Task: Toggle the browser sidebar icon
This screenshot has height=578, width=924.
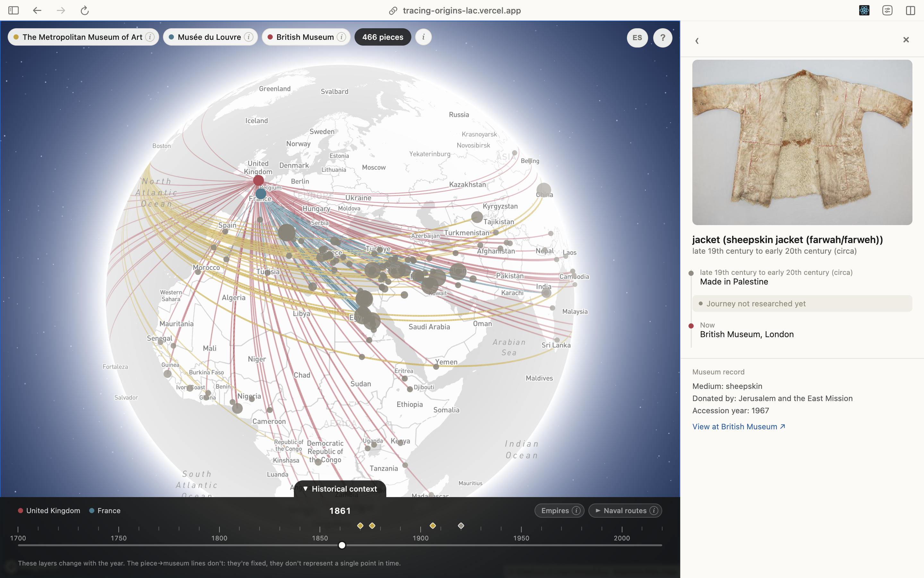Action: (13, 10)
